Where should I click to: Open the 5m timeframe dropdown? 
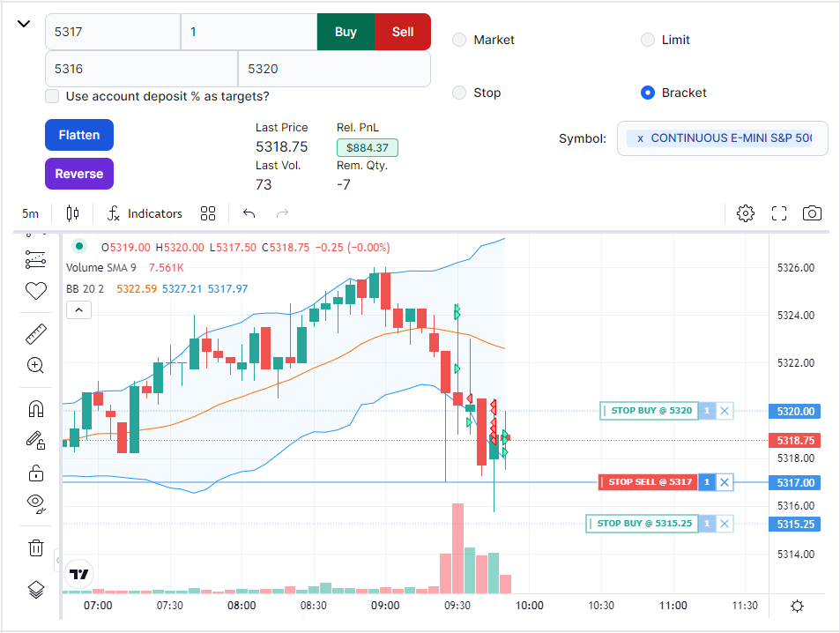click(31, 213)
